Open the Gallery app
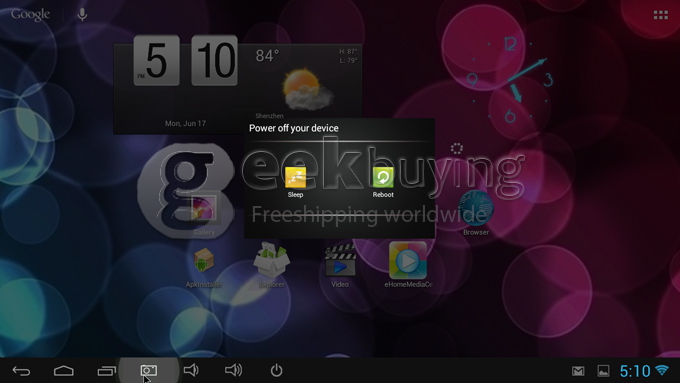This screenshot has height=383, width=680. pyautogui.click(x=204, y=215)
